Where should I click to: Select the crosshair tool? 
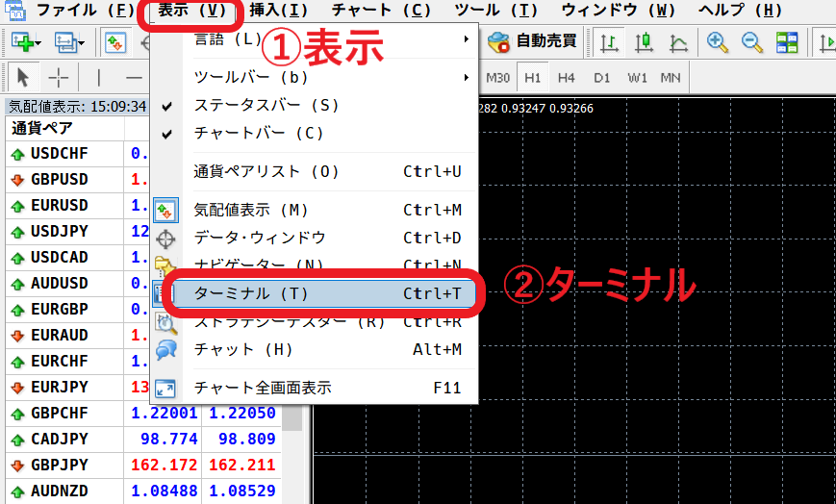pos(58,78)
